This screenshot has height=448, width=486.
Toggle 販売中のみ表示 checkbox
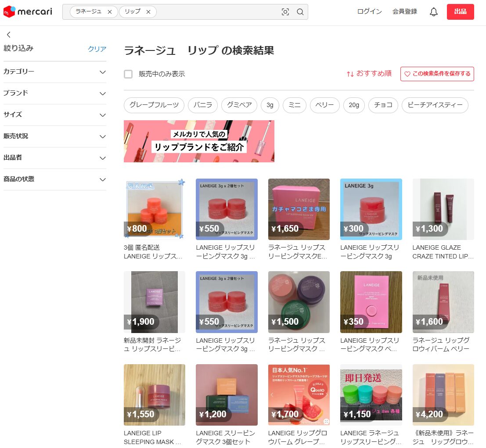pyautogui.click(x=128, y=74)
